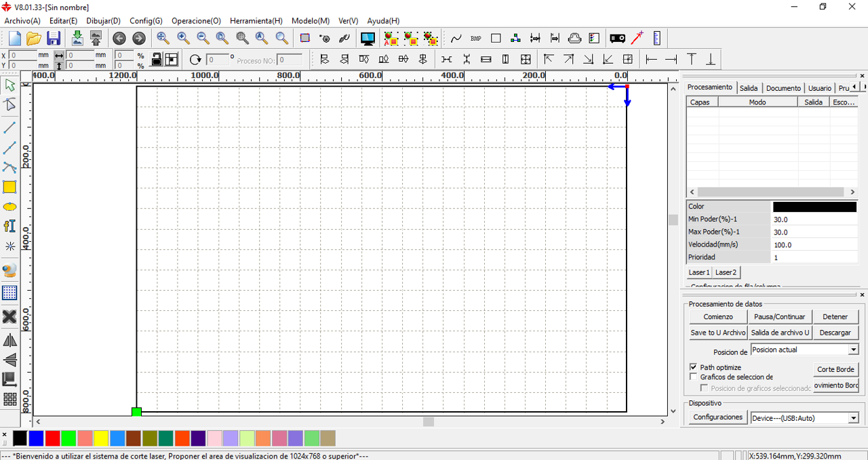Click the Detener button
This screenshot has height=460, width=868.
(x=835, y=316)
